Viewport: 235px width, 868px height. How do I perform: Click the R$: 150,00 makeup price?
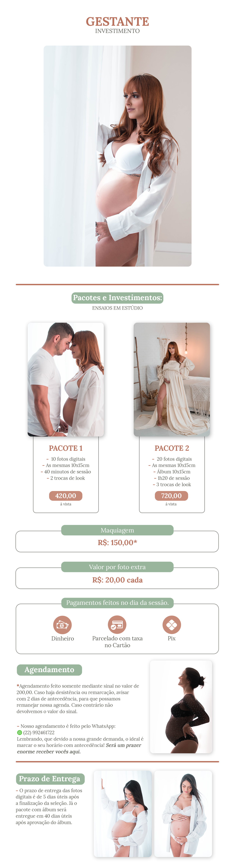tap(117, 543)
